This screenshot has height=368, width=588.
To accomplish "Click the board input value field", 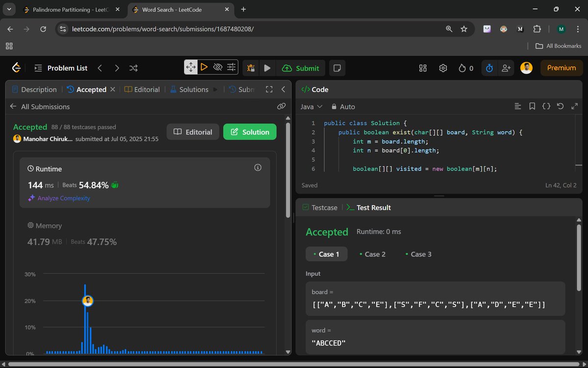I will pyautogui.click(x=435, y=299).
